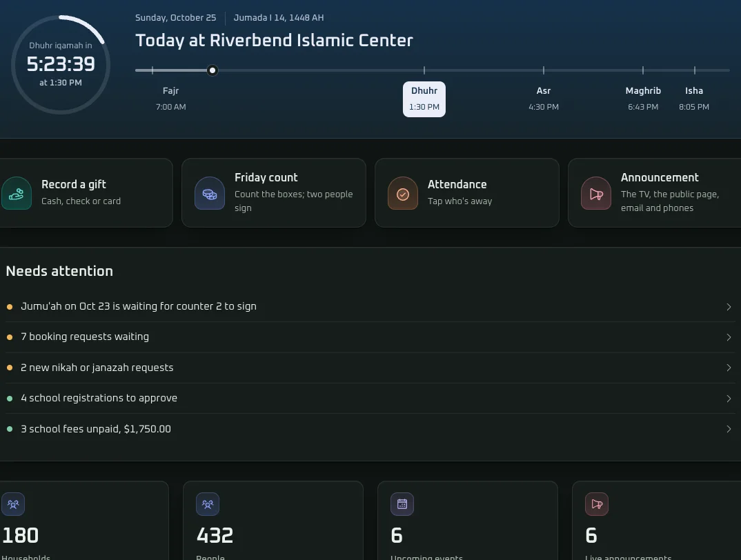This screenshot has width=741, height=560.
Task: Select the highlighted Dhuhr 1:30 PM chip
Action: [424, 99]
